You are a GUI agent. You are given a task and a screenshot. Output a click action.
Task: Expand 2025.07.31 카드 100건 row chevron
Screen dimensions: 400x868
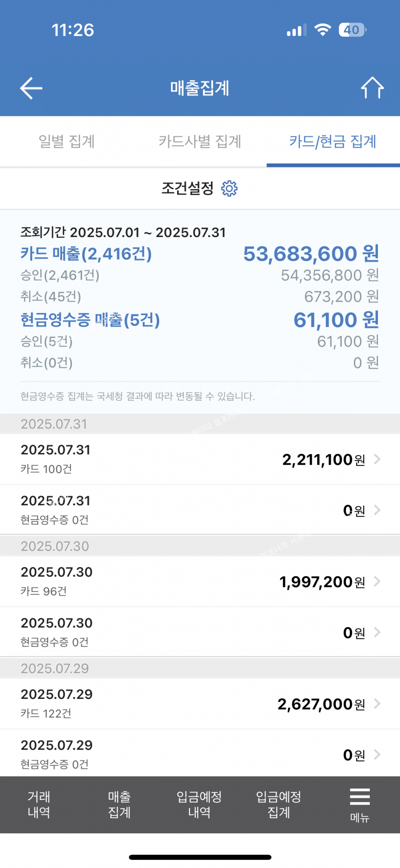pos(377,459)
